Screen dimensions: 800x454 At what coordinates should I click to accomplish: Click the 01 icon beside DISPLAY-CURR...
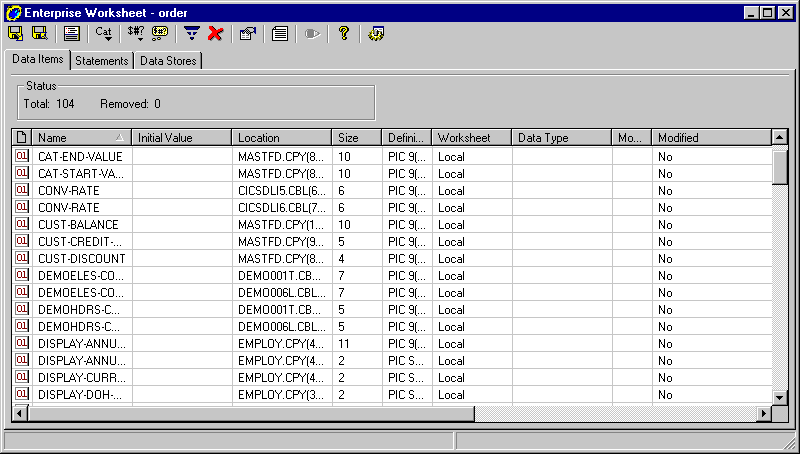point(21,377)
